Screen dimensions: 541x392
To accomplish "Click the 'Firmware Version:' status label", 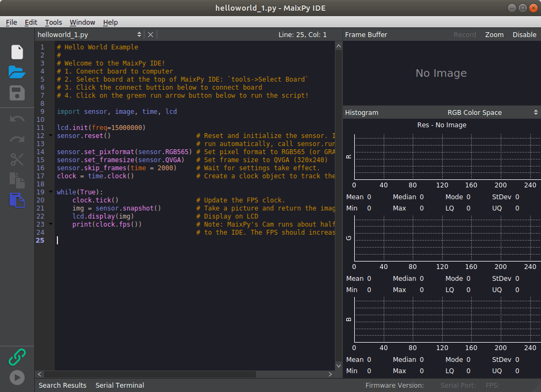I will 394,385.
